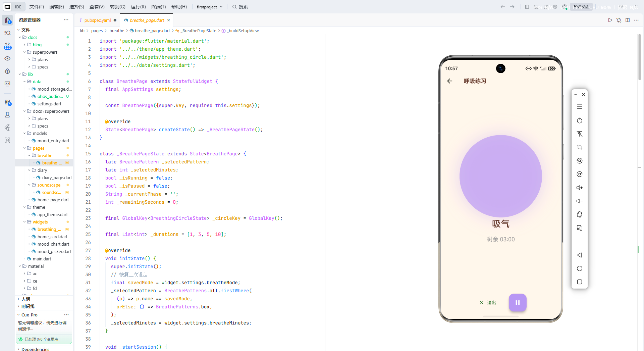Toggle primary sidebar layout icon
The height and width of the screenshot is (351, 644).
coord(527,7)
